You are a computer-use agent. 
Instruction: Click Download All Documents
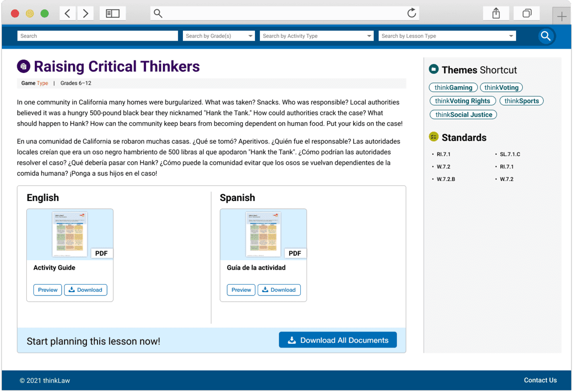pyautogui.click(x=338, y=340)
